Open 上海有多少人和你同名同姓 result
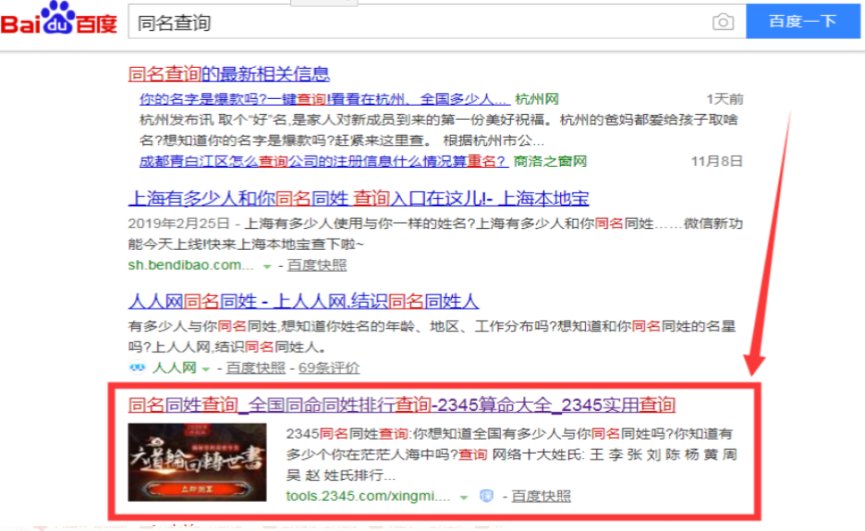Screen dimensions: 865x531 pos(359,198)
